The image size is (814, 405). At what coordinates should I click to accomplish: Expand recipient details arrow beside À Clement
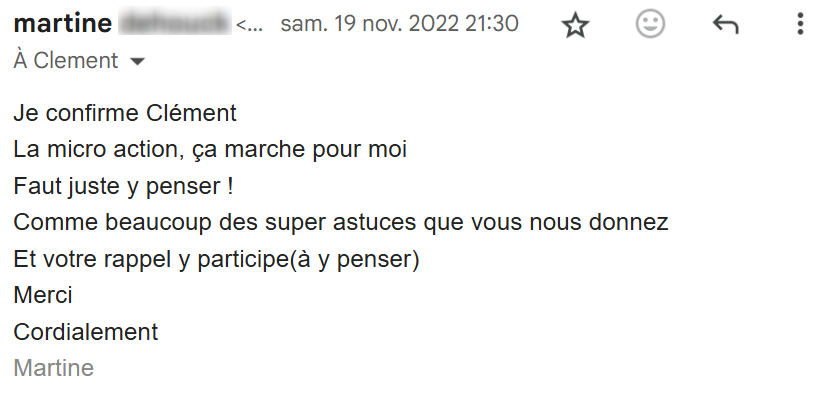[x=138, y=62]
